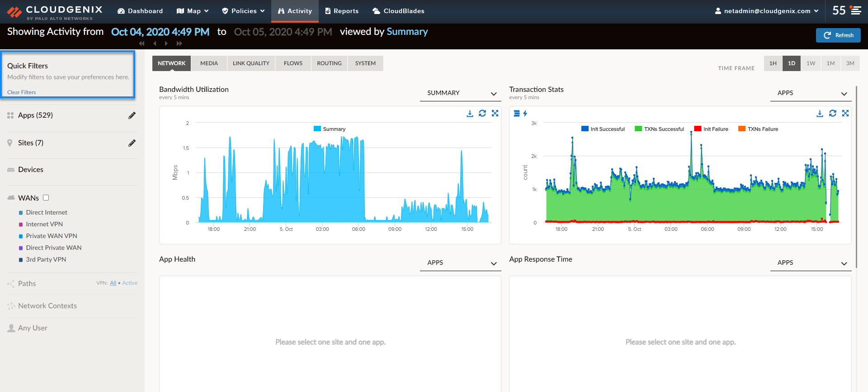This screenshot has height=392, width=868.
Task: Edit Sites filter with pencil icon
Action: [132, 143]
